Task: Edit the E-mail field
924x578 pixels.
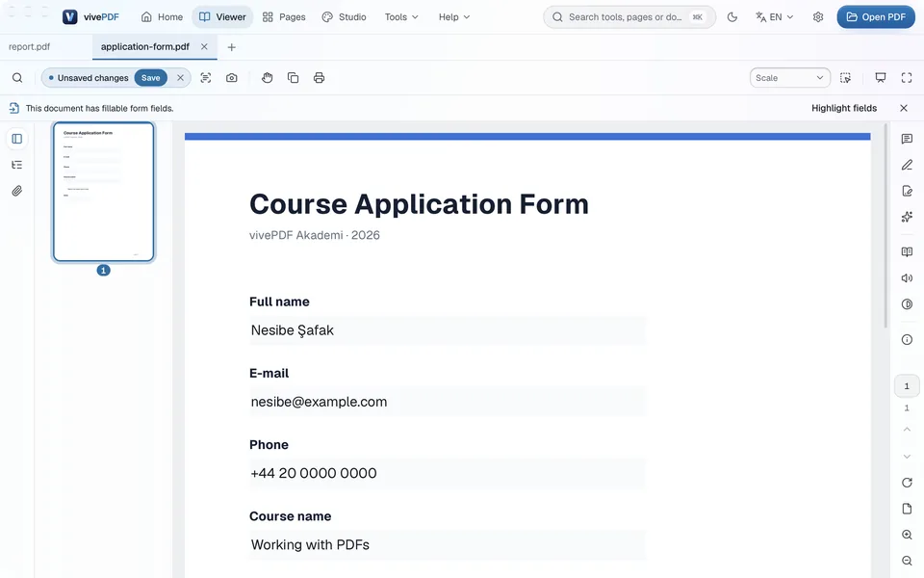Action: pos(448,402)
